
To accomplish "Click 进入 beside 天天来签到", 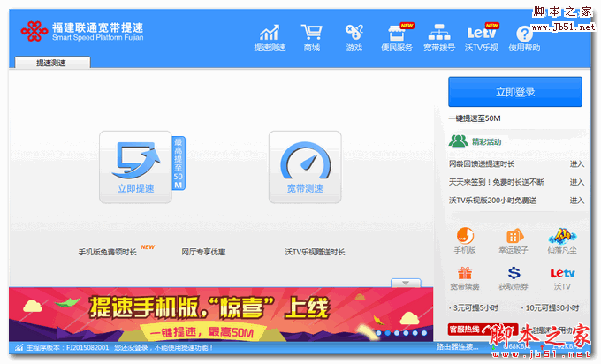I will pyautogui.click(x=576, y=182).
